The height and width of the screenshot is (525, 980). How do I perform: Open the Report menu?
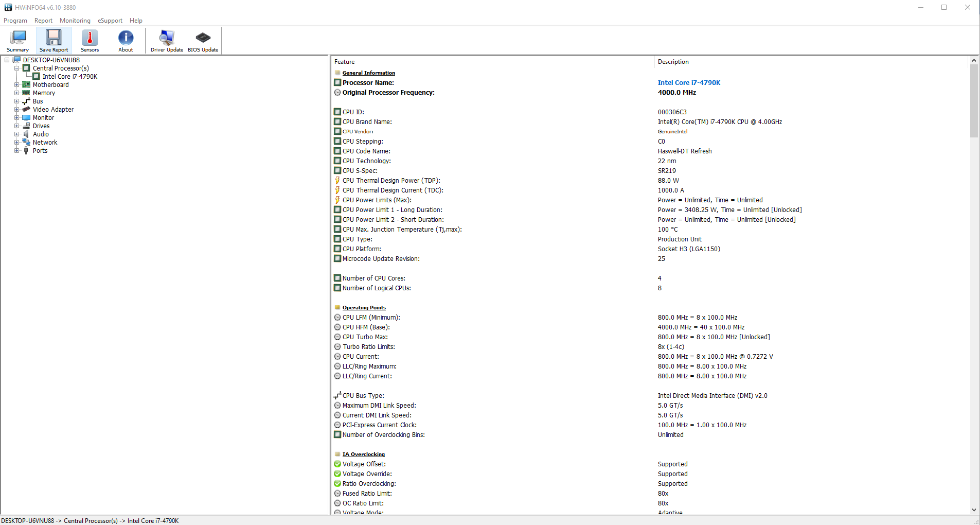pyautogui.click(x=43, y=21)
